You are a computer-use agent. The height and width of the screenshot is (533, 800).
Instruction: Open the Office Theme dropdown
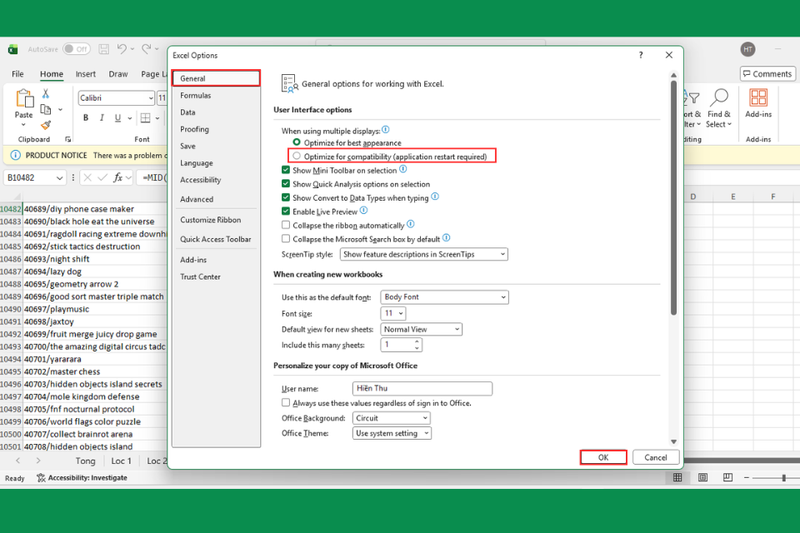tap(392, 434)
